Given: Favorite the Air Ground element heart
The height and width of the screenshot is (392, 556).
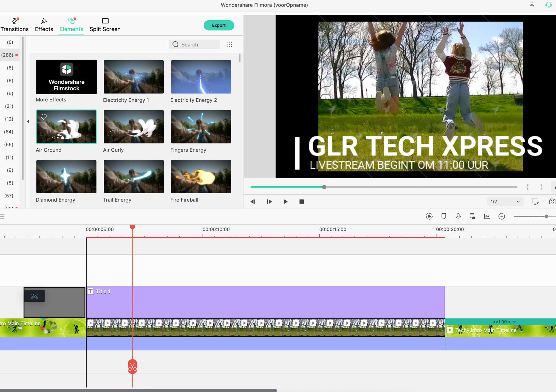Looking at the screenshot, I should 44,117.
